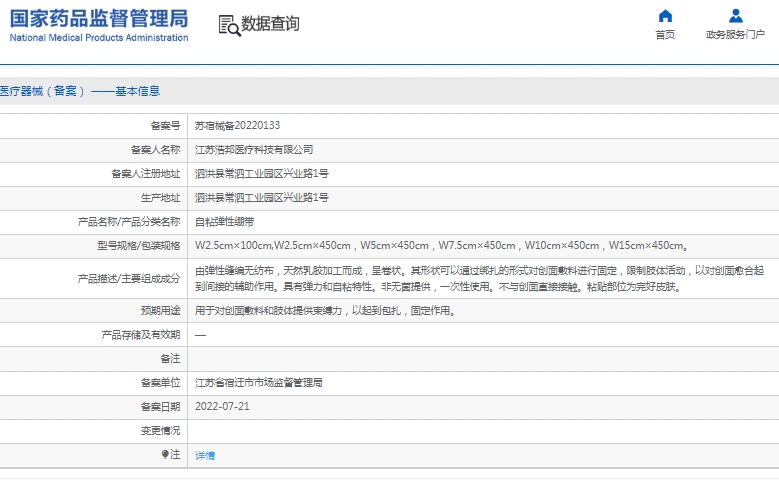Click the lightbulb icon beside 注

165,454
